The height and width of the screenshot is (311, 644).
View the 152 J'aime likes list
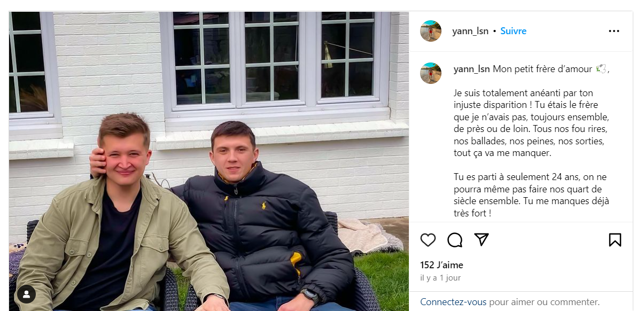click(441, 265)
